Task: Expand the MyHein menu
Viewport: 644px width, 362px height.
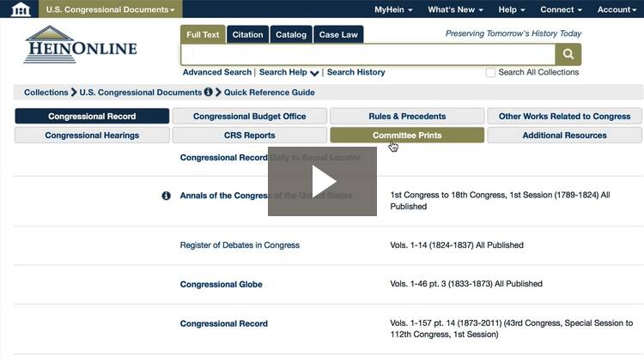Action: (x=393, y=9)
